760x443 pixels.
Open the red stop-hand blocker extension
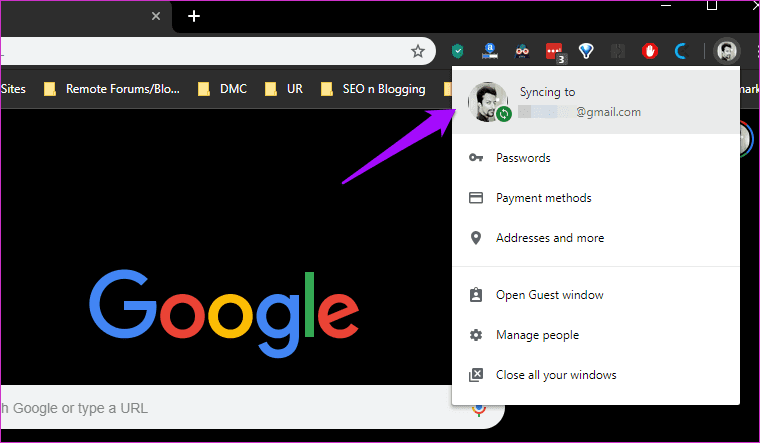pyautogui.click(x=649, y=50)
